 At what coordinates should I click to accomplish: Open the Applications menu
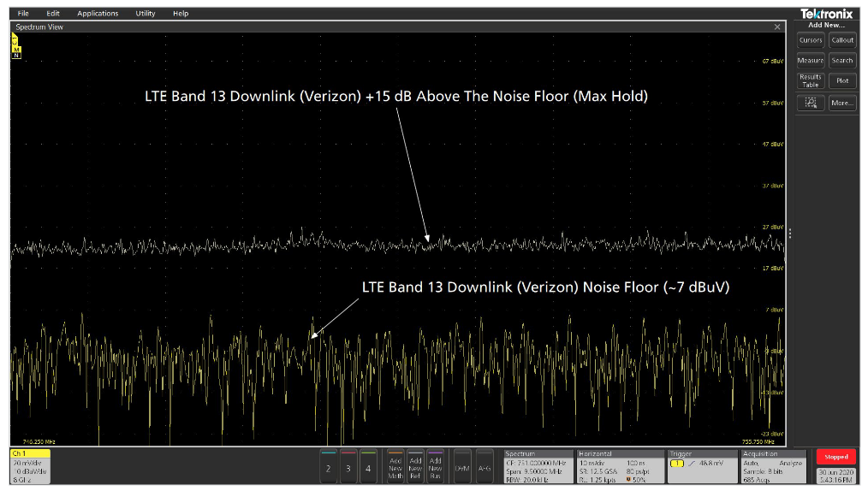click(98, 14)
